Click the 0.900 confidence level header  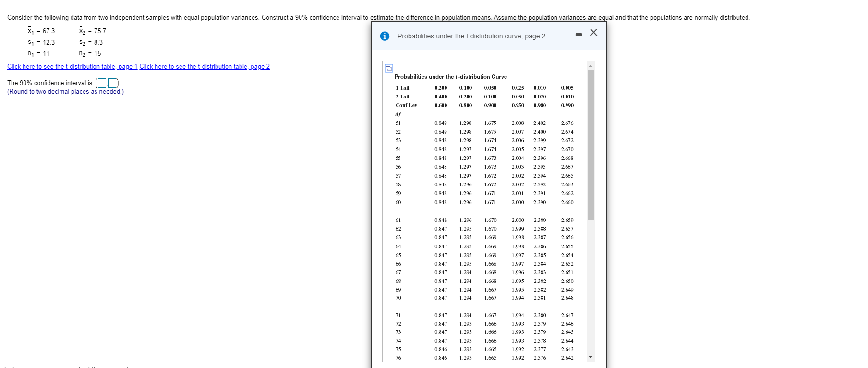[x=490, y=105]
